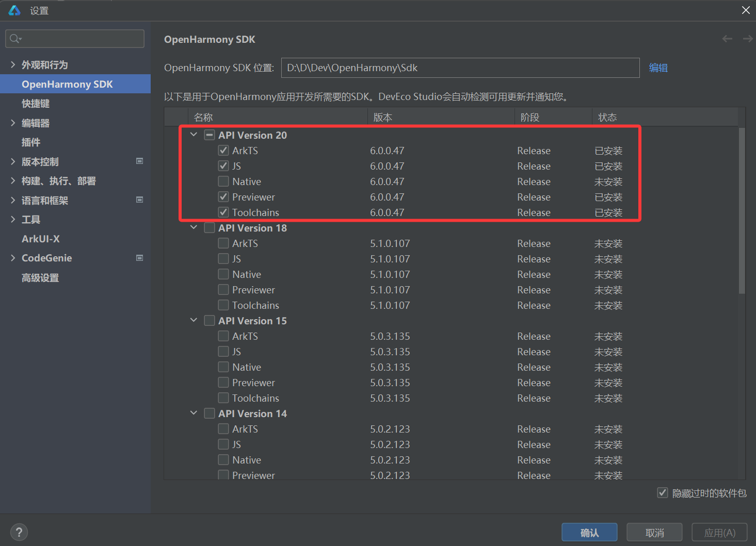Select the ArkTS 5.0.2.123 row name

(245, 429)
